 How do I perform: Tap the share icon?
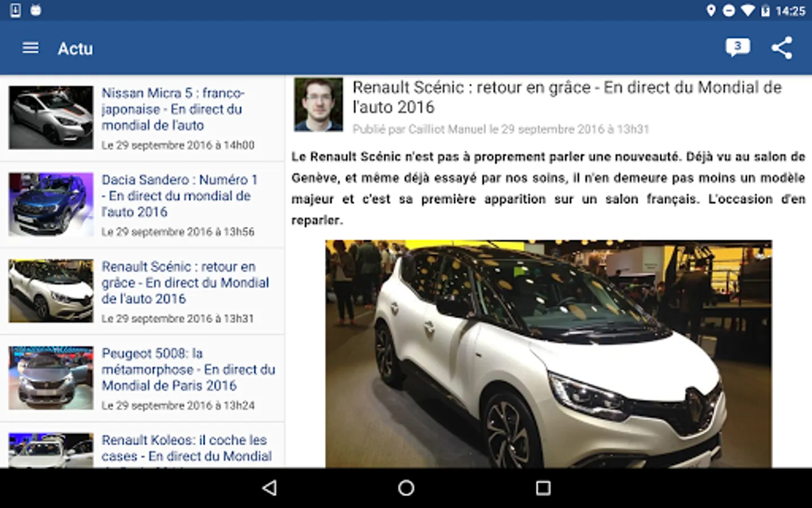point(782,48)
